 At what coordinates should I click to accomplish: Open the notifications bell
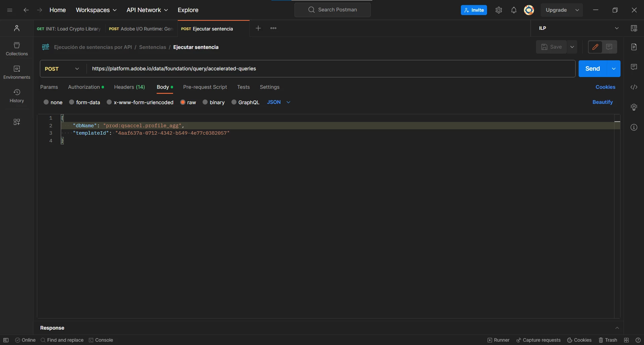(x=514, y=10)
